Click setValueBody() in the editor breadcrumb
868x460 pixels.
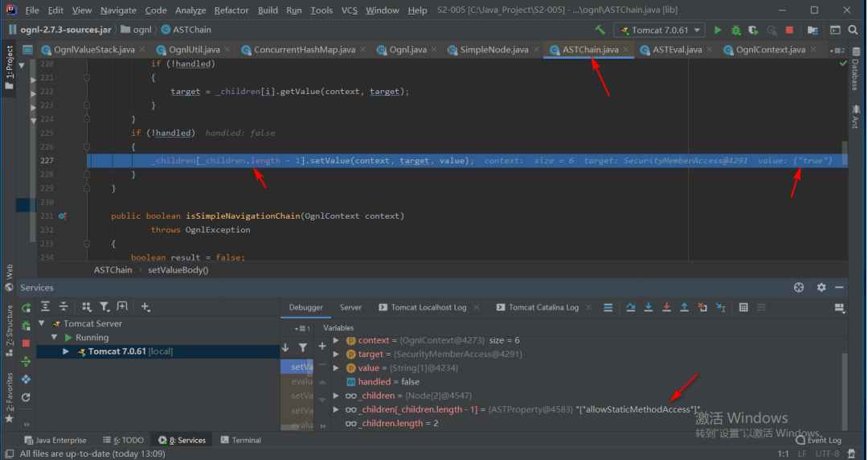coord(178,270)
